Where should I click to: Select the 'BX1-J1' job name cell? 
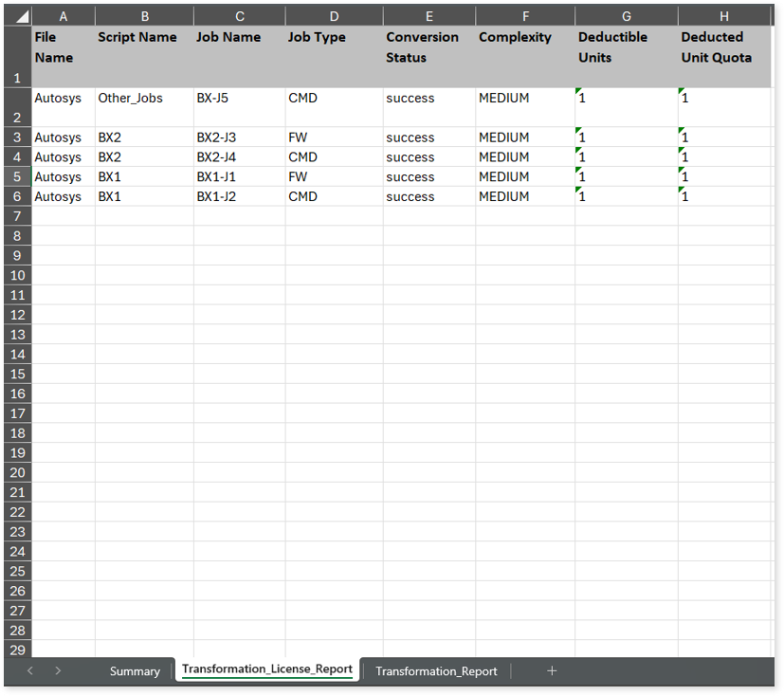240,176
